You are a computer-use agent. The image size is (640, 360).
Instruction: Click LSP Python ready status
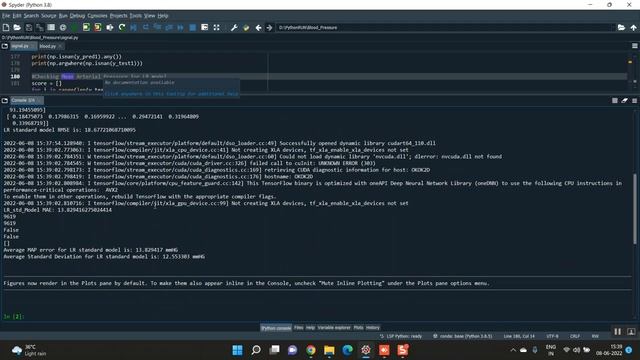(x=401, y=336)
